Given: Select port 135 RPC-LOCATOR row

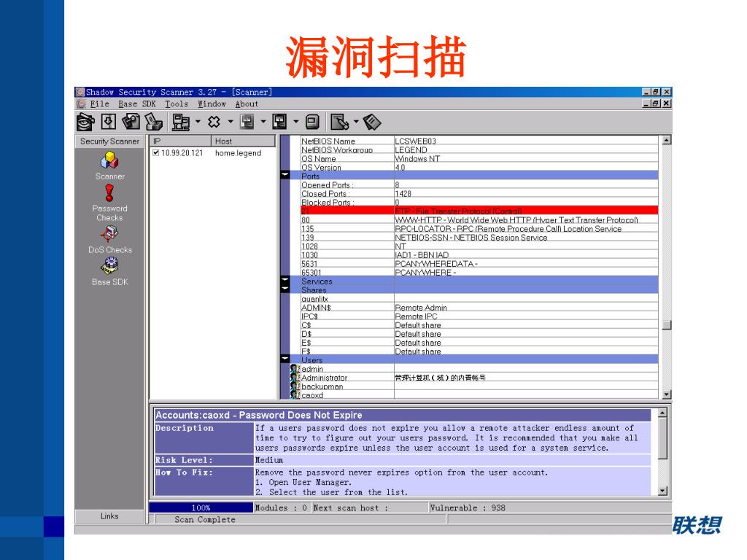Looking at the screenshot, I should pyautogui.click(x=479, y=228).
